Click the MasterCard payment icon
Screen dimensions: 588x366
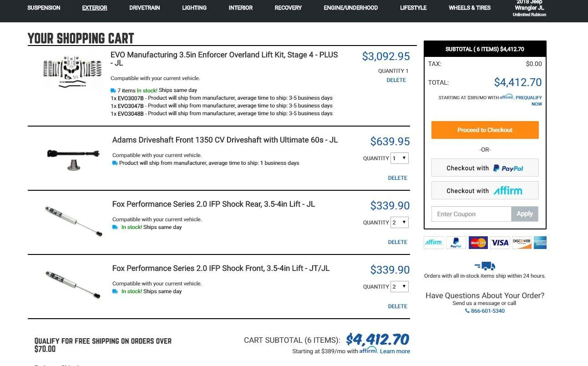(x=478, y=243)
